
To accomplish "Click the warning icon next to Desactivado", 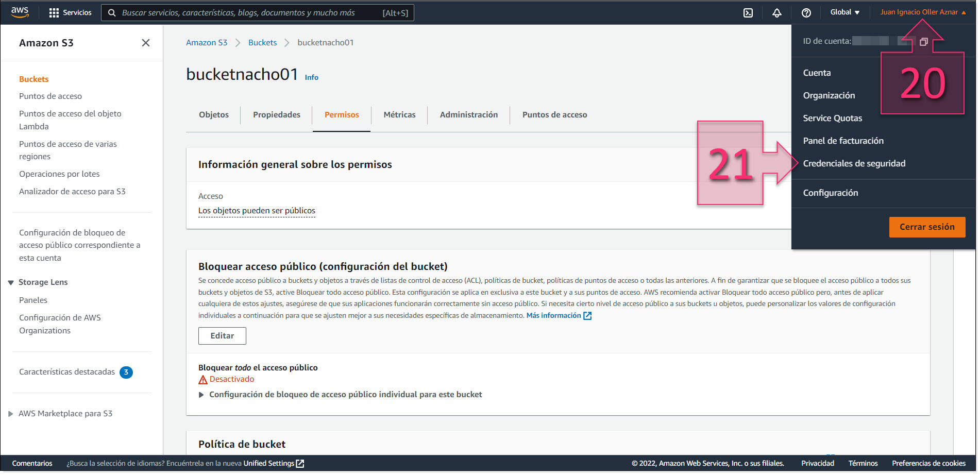I will point(202,379).
